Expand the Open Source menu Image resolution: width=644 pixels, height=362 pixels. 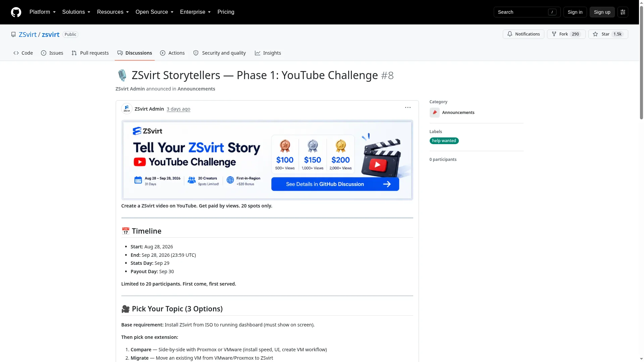point(154,12)
